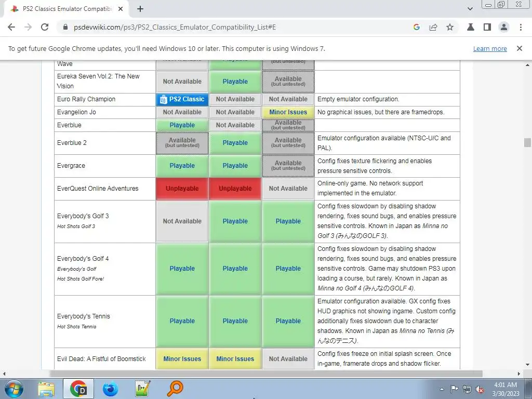
Task: Click Evil Dead: A Fistful of Boomstick
Action: coord(101,358)
